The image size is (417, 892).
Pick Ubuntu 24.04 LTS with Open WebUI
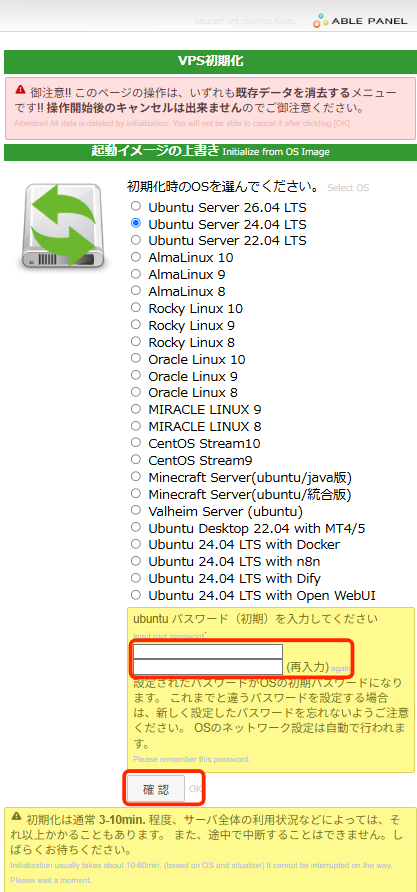[x=135, y=595]
